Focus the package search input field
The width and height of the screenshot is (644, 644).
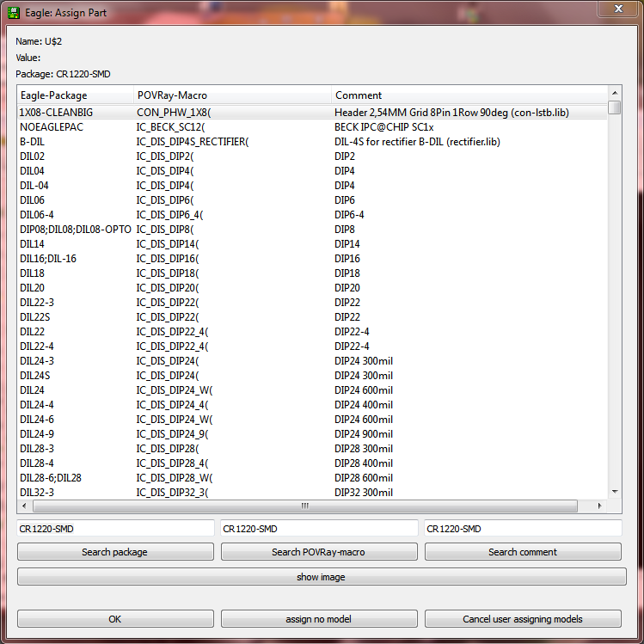click(x=115, y=529)
